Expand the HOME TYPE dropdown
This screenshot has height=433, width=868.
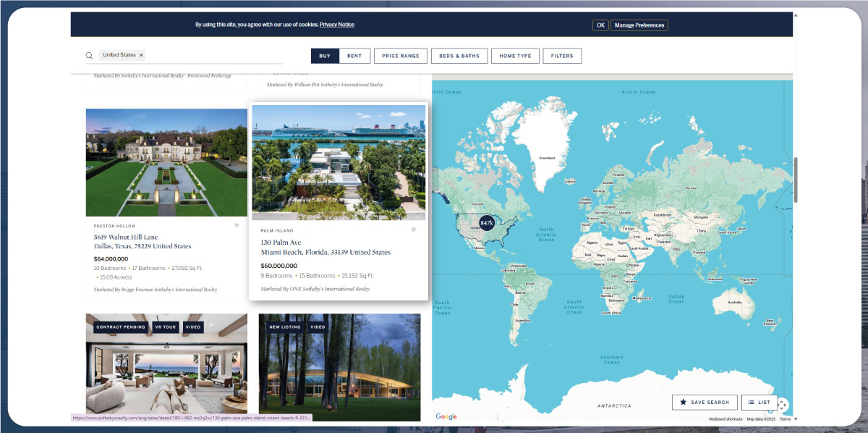click(515, 56)
